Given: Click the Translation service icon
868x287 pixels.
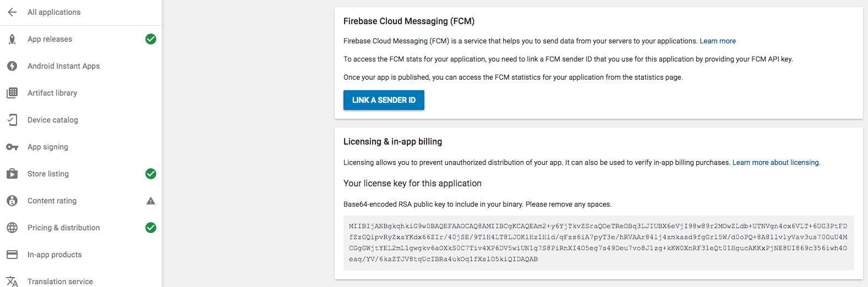Looking at the screenshot, I should 12,282.
